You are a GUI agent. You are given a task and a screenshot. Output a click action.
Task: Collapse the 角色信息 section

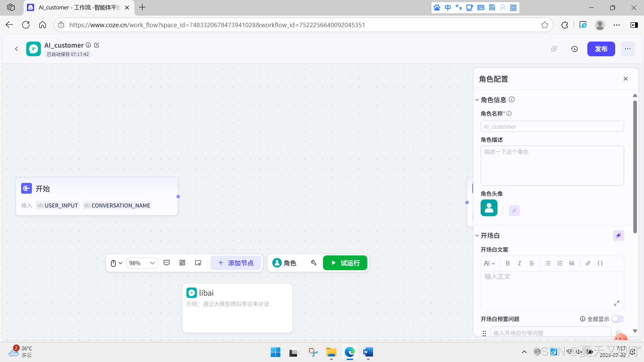point(477,100)
